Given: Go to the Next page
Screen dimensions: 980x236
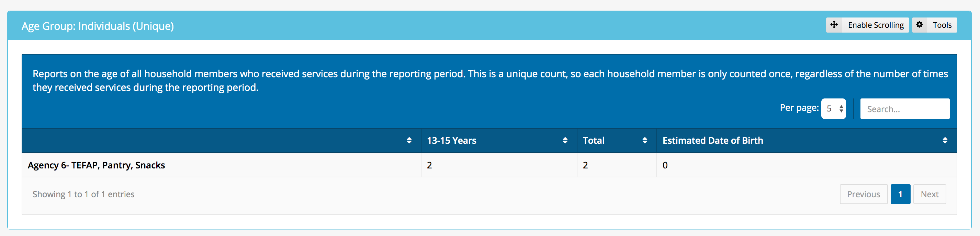Looking at the screenshot, I should pyautogui.click(x=930, y=194).
